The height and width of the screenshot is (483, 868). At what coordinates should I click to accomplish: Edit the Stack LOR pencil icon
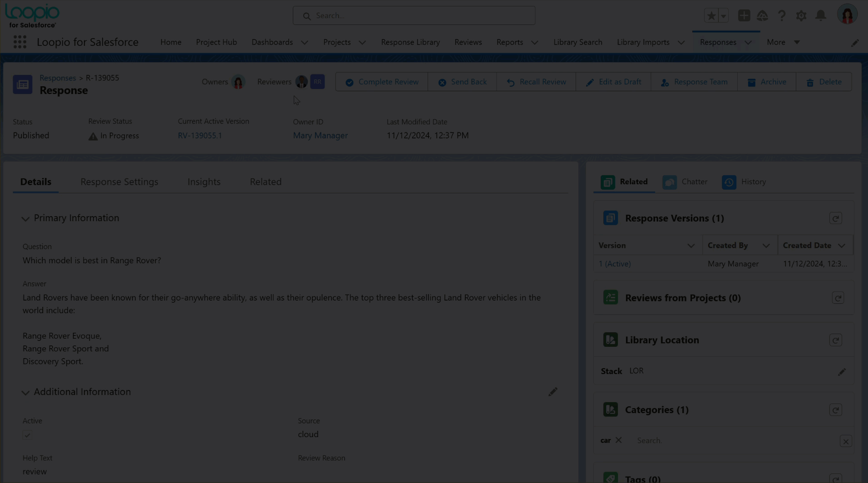842,372
